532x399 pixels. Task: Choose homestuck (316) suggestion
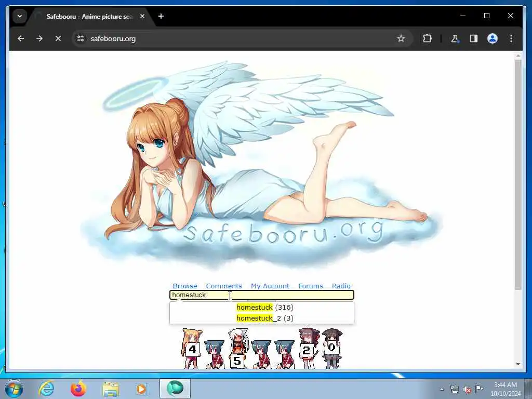point(262,308)
